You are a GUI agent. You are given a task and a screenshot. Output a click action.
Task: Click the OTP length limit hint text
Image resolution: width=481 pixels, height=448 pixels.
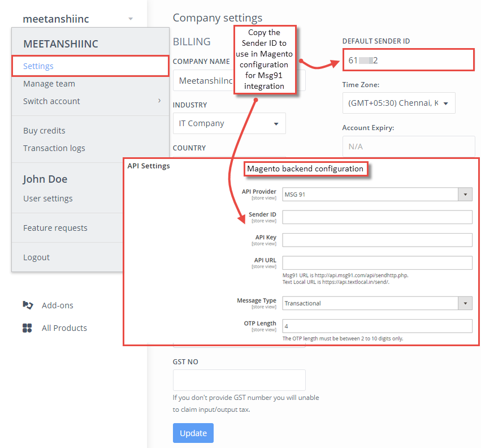343,338
